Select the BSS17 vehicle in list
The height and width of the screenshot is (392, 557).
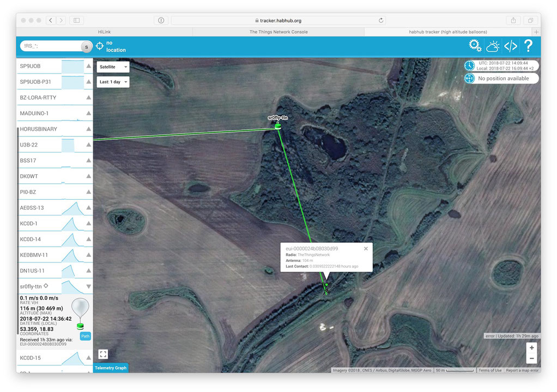pyautogui.click(x=55, y=161)
